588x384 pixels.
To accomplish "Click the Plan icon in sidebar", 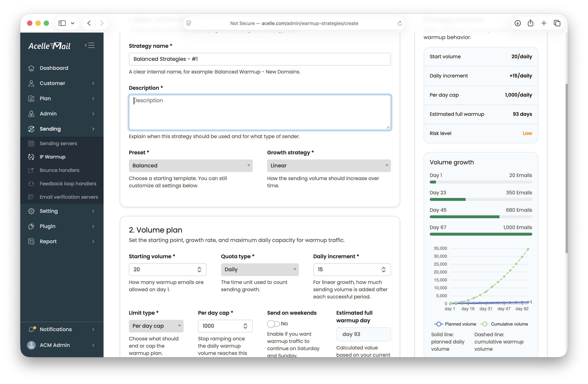I will 31,98.
